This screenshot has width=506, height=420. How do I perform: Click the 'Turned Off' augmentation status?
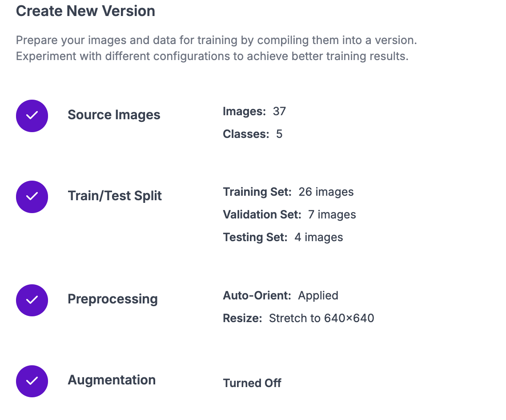coord(252,383)
